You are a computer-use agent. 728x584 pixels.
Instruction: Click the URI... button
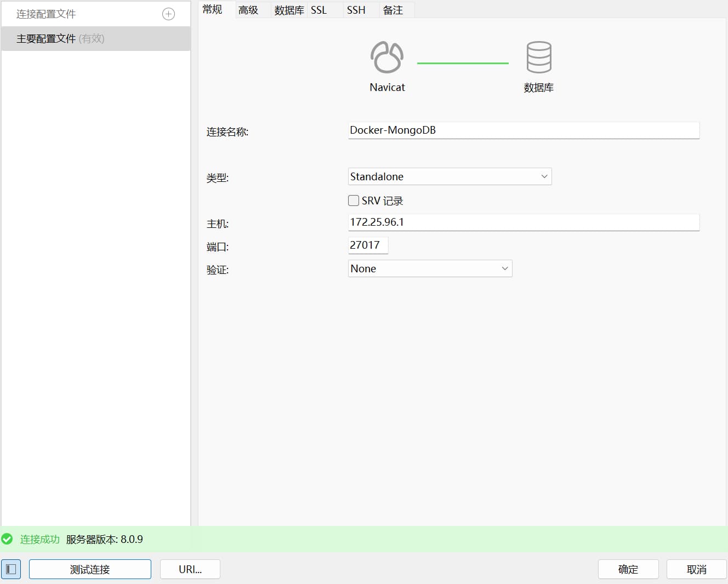coord(190,569)
